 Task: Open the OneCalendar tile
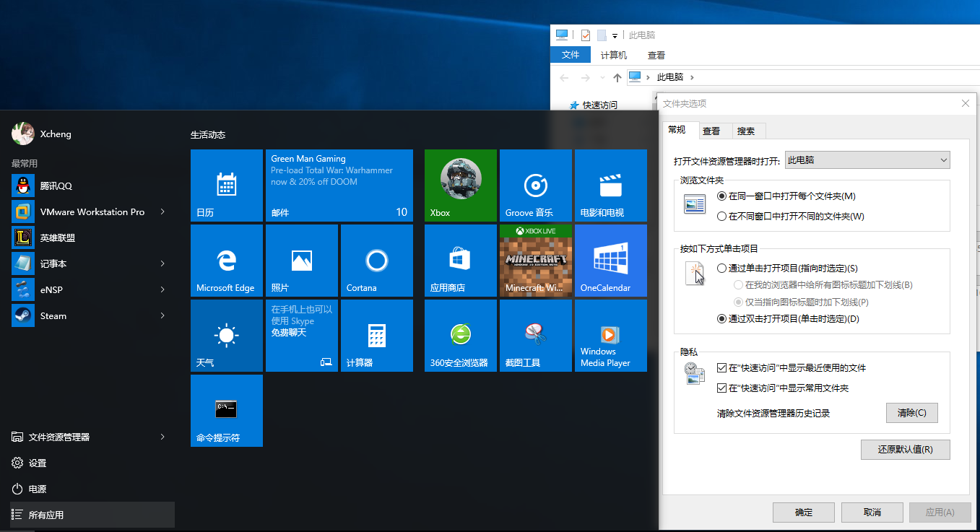611,261
